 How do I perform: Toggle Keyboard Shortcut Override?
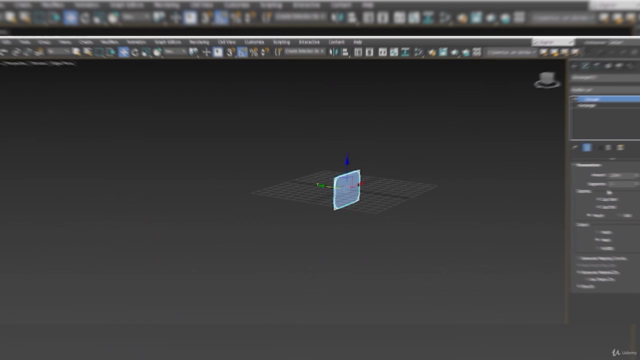(x=218, y=52)
